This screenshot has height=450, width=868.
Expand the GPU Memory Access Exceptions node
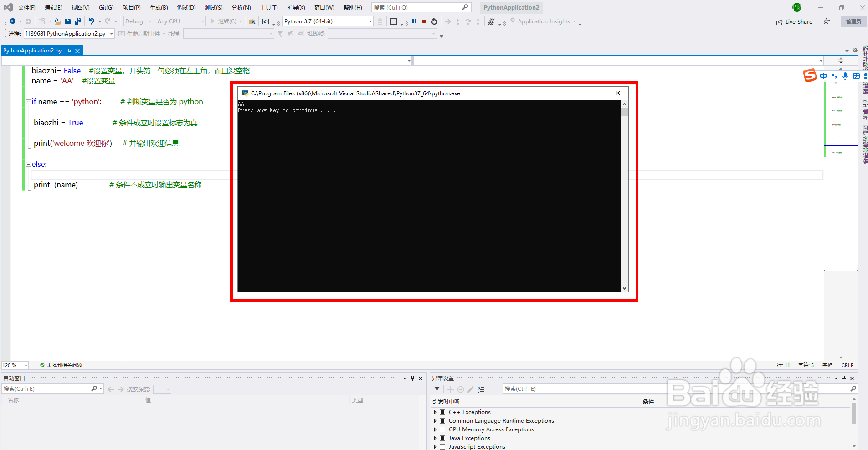tap(435, 429)
